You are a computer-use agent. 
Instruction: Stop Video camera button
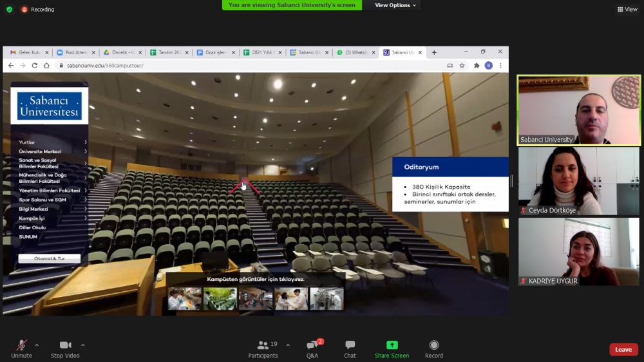coord(65,349)
